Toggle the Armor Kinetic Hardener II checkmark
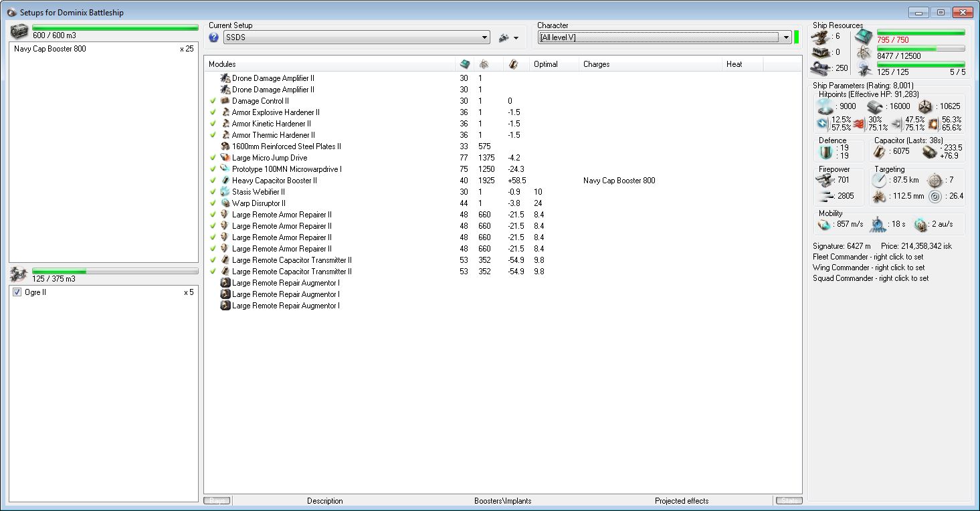Image resolution: width=980 pixels, height=511 pixels. 213,124
